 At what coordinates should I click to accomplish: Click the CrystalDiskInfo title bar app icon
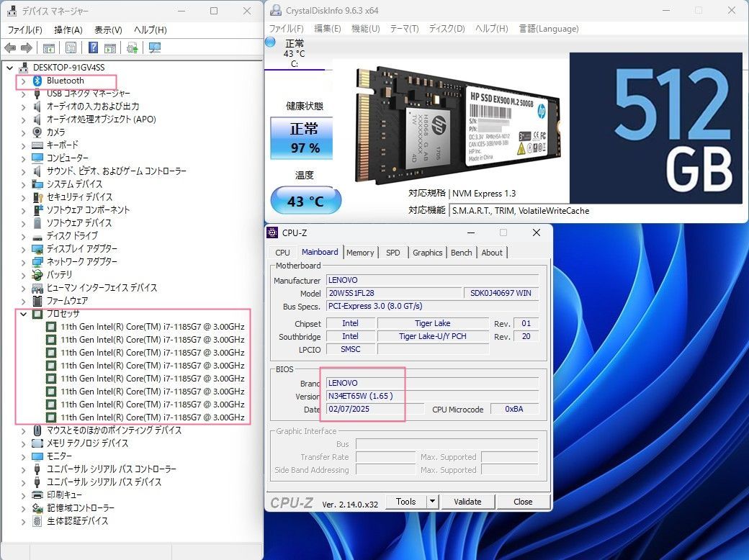[276, 11]
